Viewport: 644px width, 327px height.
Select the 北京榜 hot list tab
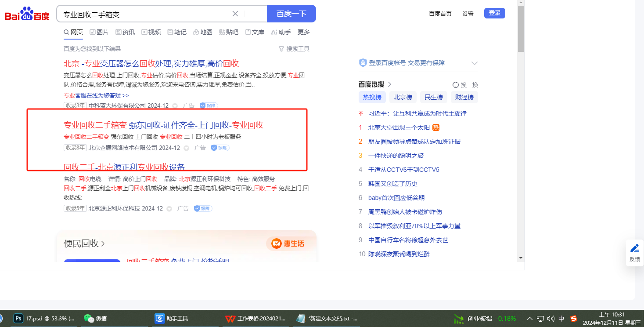(403, 97)
